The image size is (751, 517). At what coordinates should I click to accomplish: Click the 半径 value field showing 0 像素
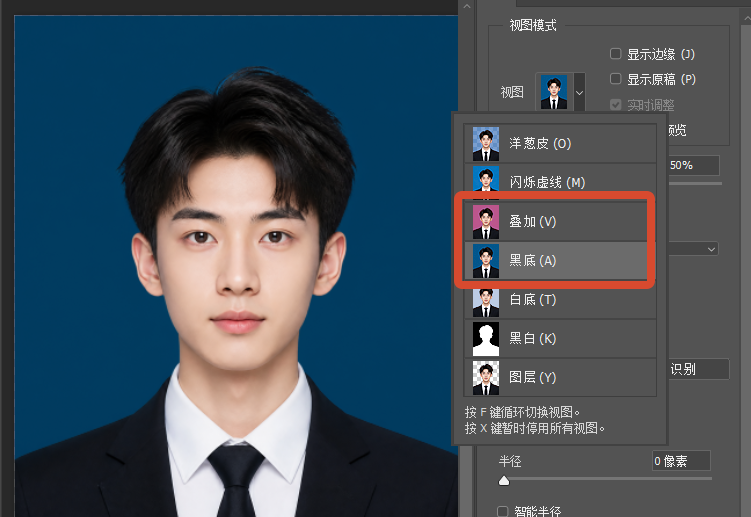(681, 461)
